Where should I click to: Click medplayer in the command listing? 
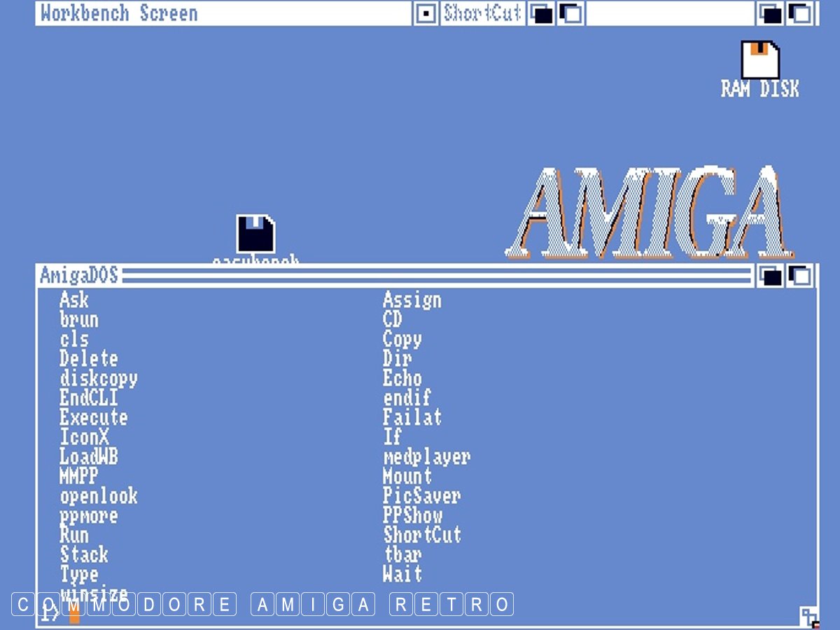pyautogui.click(x=426, y=457)
